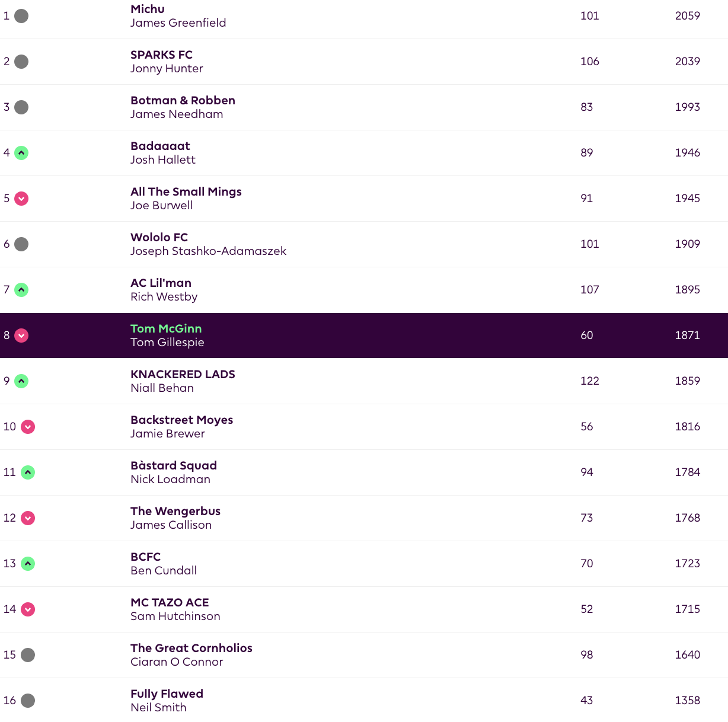Open the Michu team link
The image size is (728, 722).
(x=148, y=9)
